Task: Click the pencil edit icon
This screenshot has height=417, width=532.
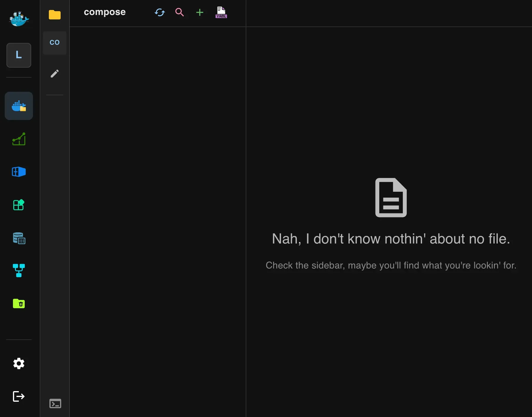Action: coord(55,74)
